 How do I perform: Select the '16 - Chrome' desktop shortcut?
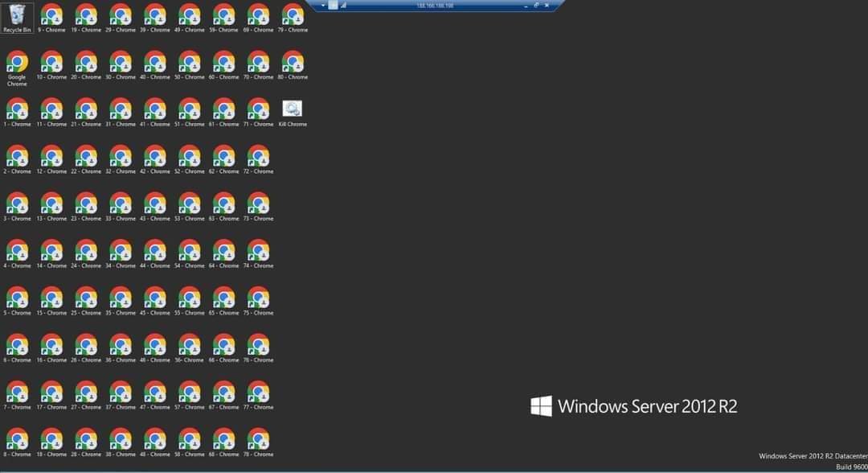(52, 345)
